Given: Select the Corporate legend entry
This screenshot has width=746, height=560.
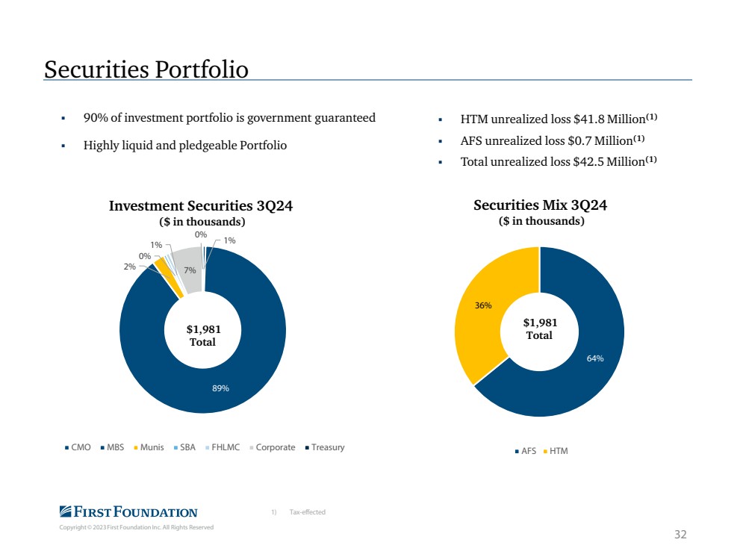Looking at the screenshot, I should [272, 447].
